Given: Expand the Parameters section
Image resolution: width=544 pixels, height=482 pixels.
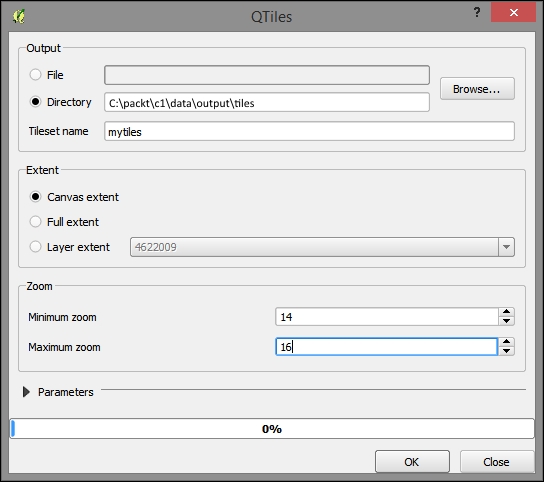Looking at the screenshot, I should click(x=26, y=392).
